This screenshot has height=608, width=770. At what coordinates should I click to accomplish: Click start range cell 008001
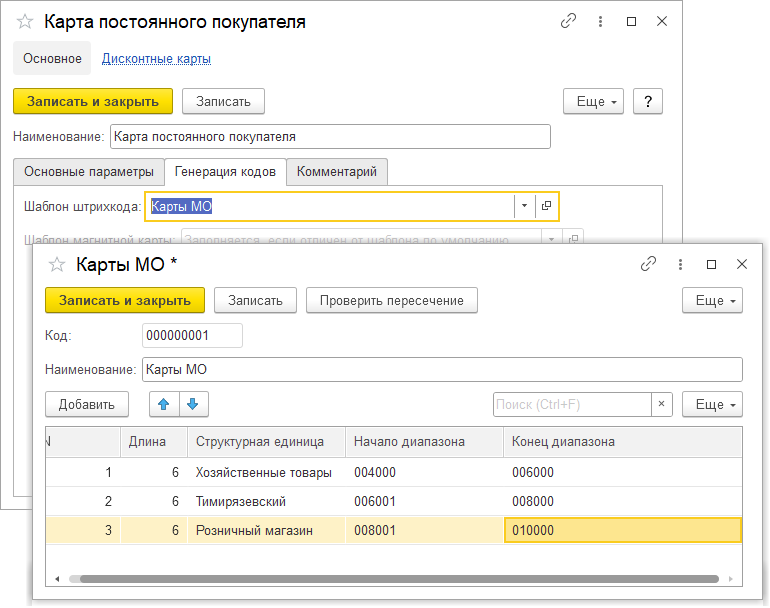click(424, 530)
